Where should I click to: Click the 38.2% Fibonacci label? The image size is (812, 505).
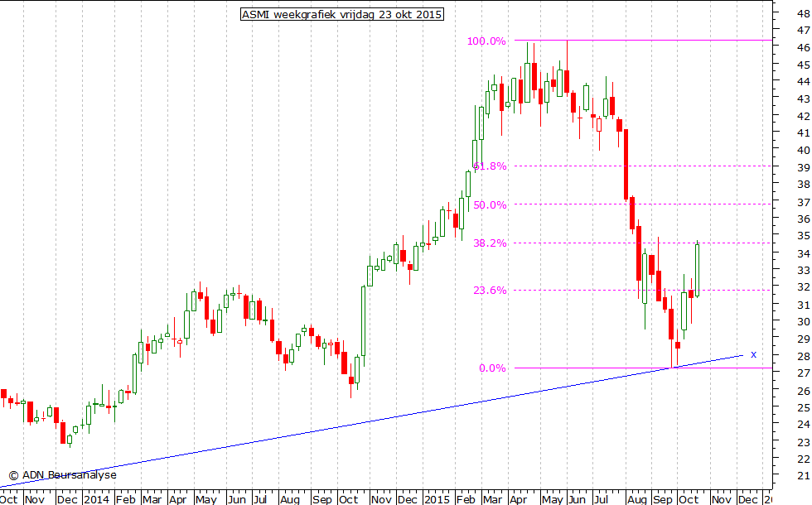coord(490,243)
